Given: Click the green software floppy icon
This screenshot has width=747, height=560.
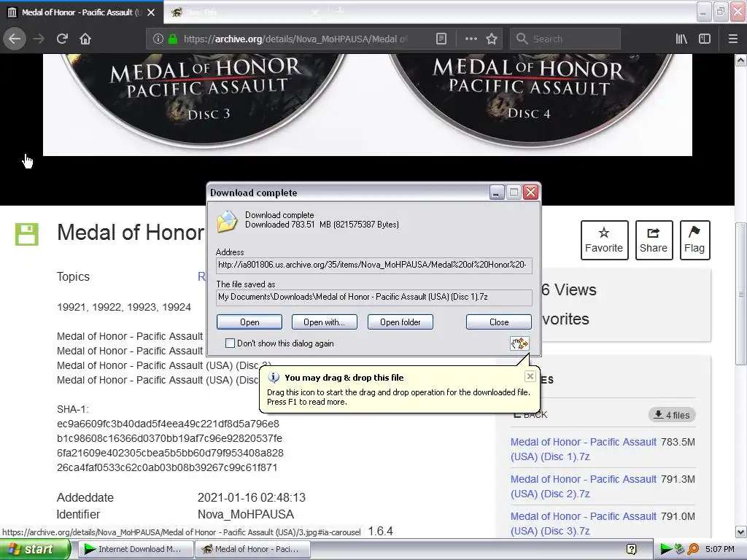Looking at the screenshot, I should [x=27, y=234].
